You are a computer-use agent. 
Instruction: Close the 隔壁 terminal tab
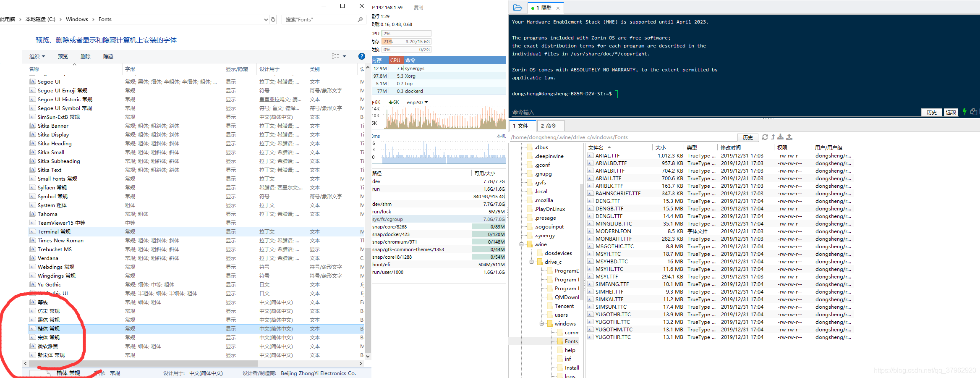pyautogui.click(x=558, y=8)
